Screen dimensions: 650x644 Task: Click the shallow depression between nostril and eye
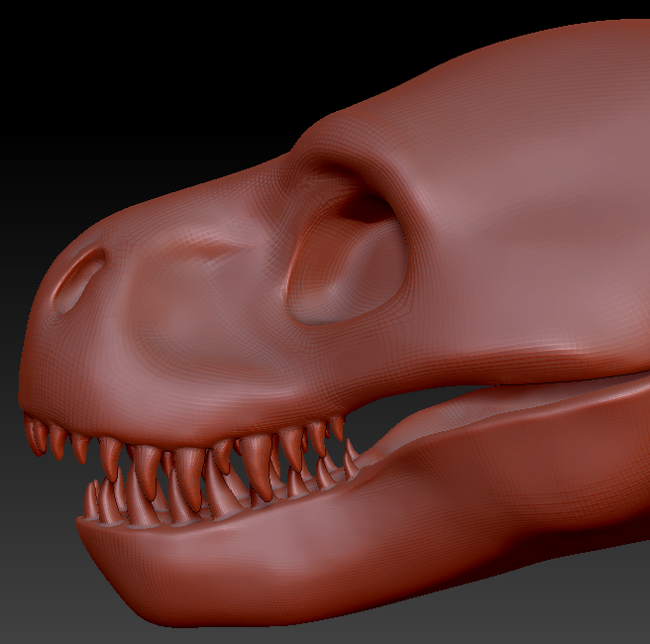pyautogui.click(x=199, y=302)
